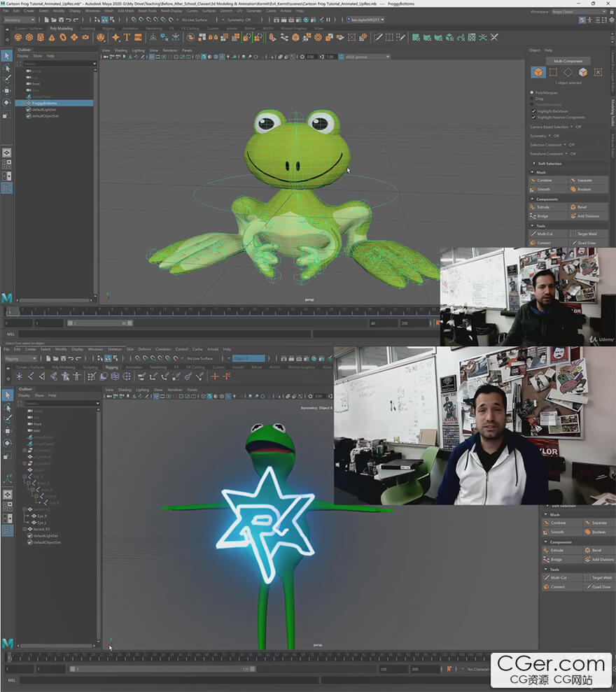Click Target Weld button in bottom Modeling Toolkit
The width and height of the screenshot is (616, 692).
pyautogui.click(x=598, y=578)
